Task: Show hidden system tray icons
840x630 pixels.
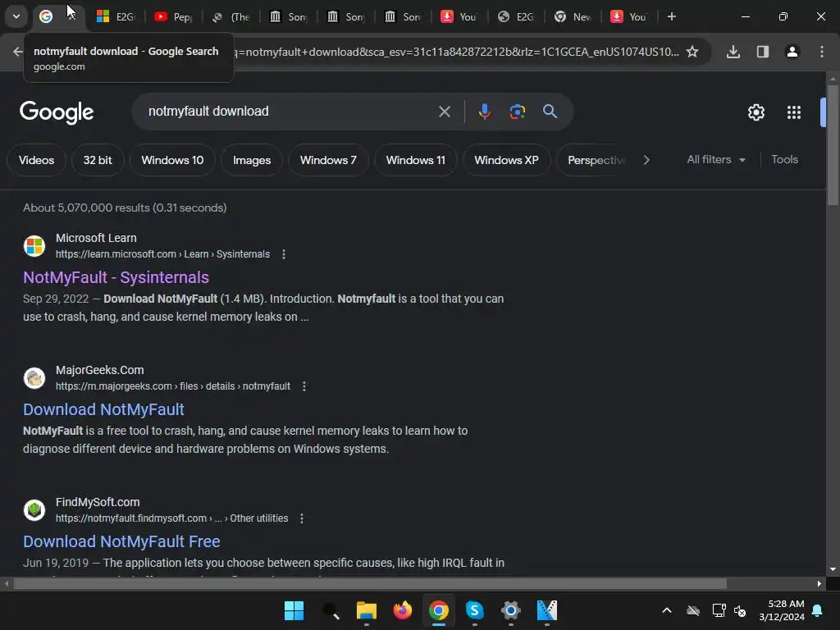Action: pos(666,610)
